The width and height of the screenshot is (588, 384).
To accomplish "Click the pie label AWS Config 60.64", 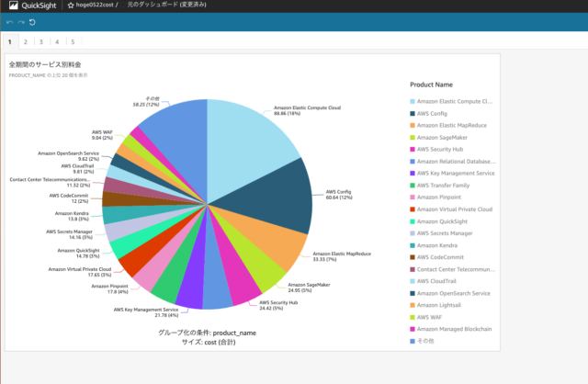I will [339, 194].
